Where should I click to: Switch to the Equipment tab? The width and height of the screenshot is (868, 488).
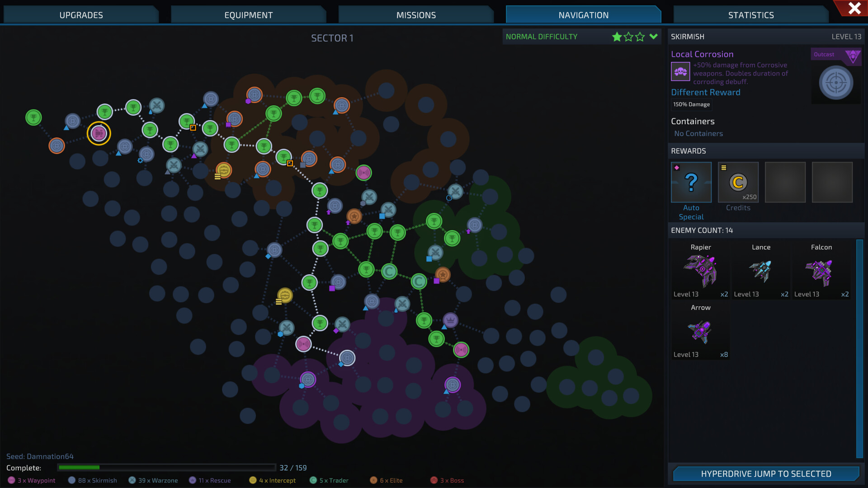(248, 14)
